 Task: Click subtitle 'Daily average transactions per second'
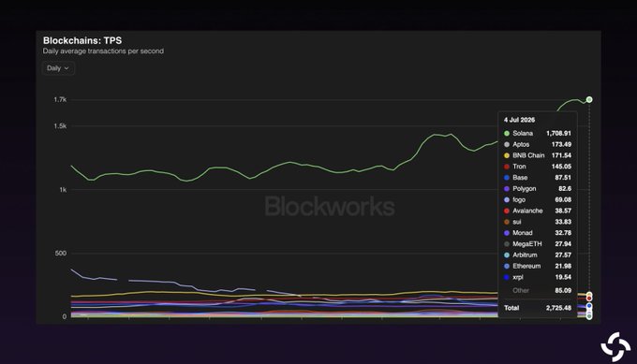click(x=103, y=51)
